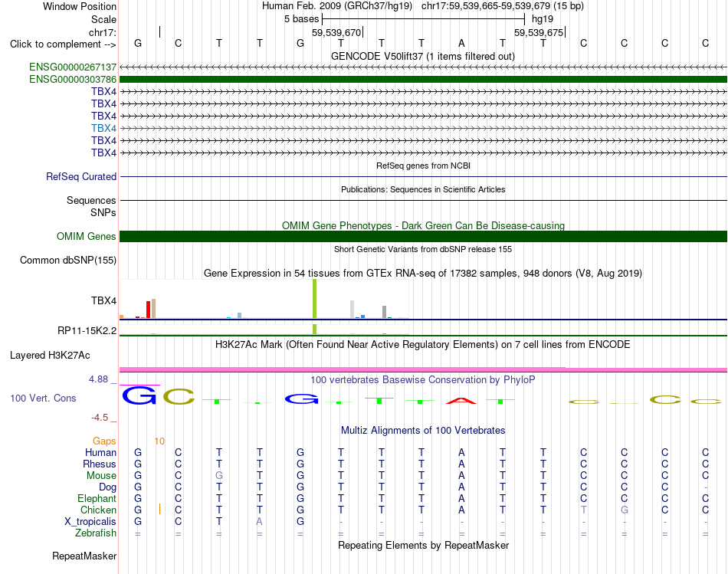Open the GTEx Gene Expression track title
The height and width of the screenshot is (574, 728).
pos(422,274)
